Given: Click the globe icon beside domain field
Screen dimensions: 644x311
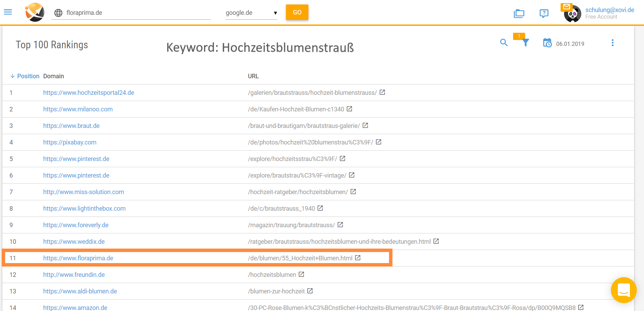Looking at the screenshot, I should tap(59, 13).
